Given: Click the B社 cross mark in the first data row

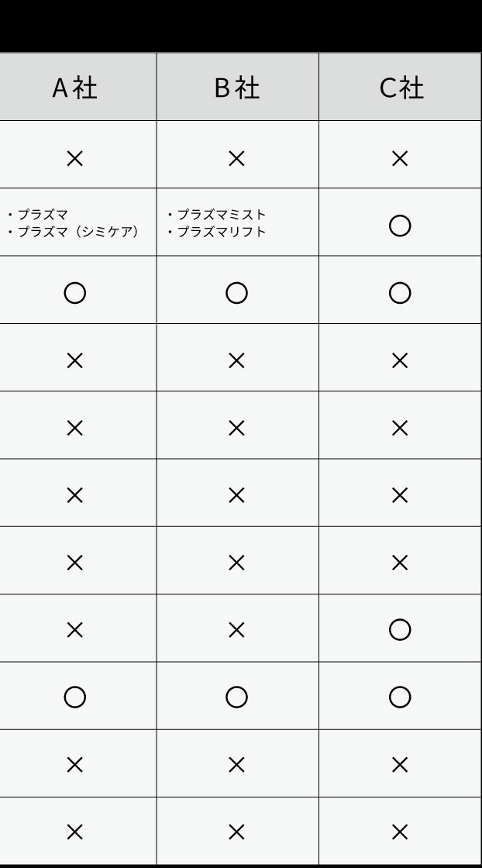Looking at the screenshot, I should [x=236, y=159].
